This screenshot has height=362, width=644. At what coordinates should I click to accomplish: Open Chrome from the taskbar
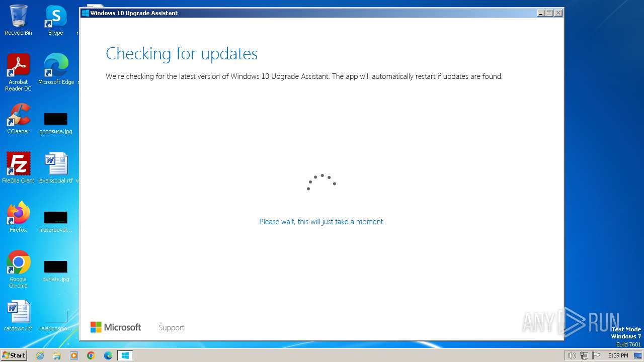(91, 355)
